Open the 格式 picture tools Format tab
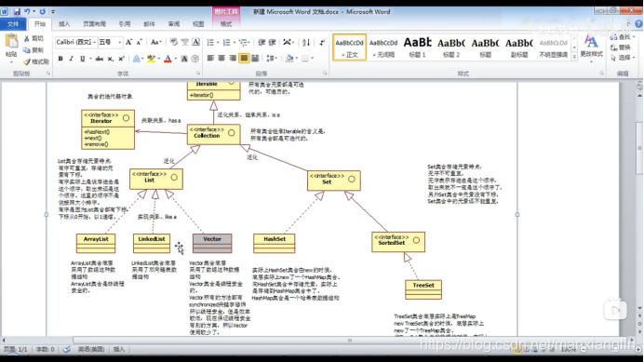The height and width of the screenshot is (362, 644). coord(226,24)
